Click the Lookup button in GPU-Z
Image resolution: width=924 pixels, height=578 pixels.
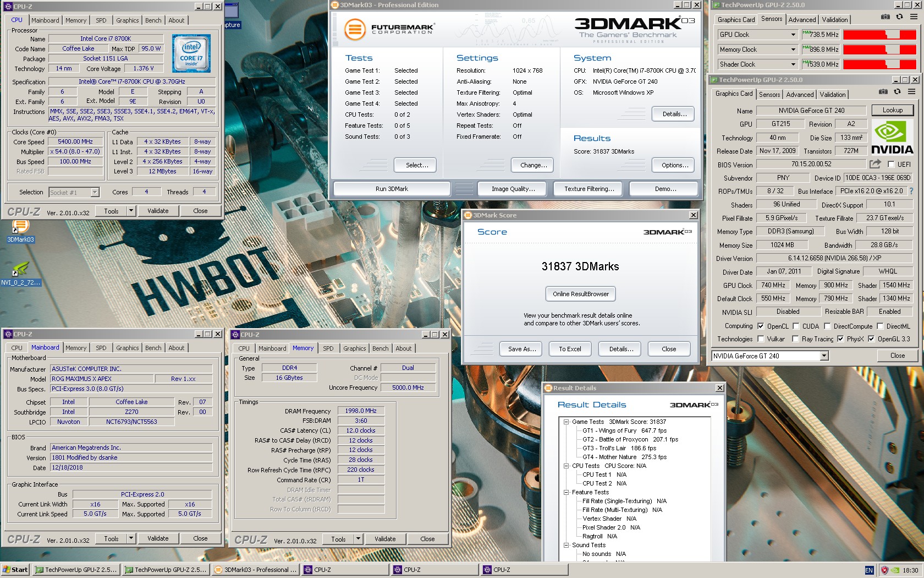[x=892, y=110]
